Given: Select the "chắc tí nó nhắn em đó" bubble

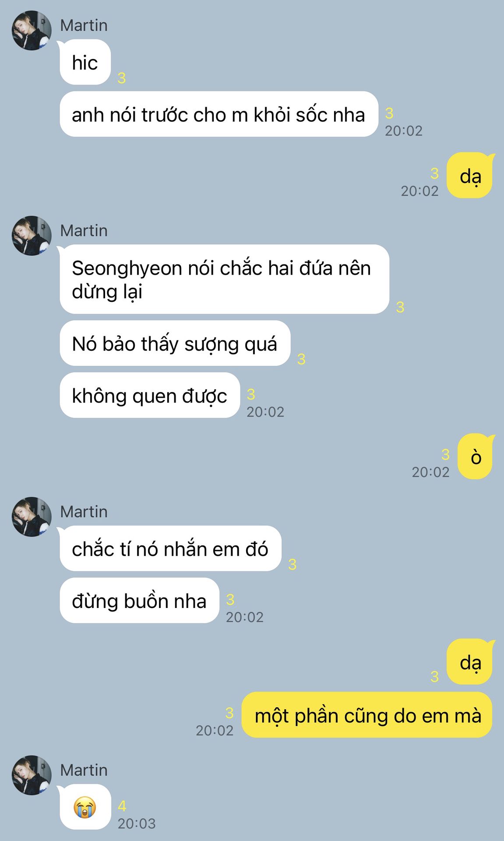Looking at the screenshot, I should click(x=170, y=548).
